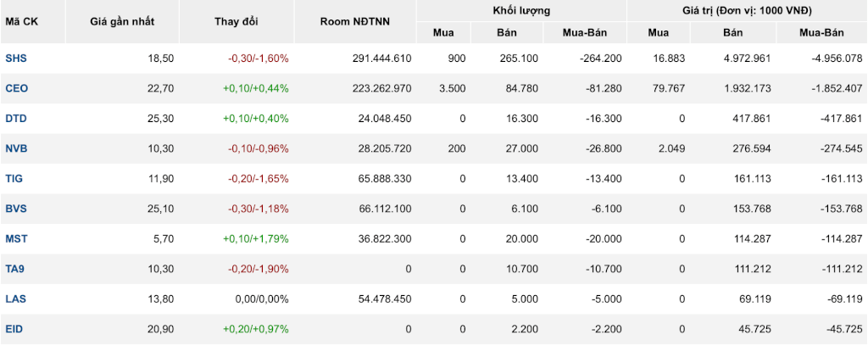Click the Giá trị (Đơn vị: 1000 VNĐ) header
The height and width of the screenshot is (346, 868).
(x=747, y=10)
